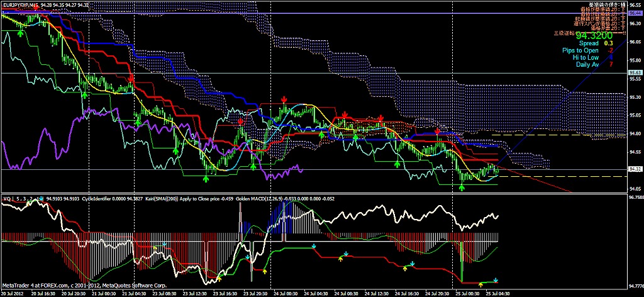Select the upper yellow dashed horizontal line

[x=558, y=135]
